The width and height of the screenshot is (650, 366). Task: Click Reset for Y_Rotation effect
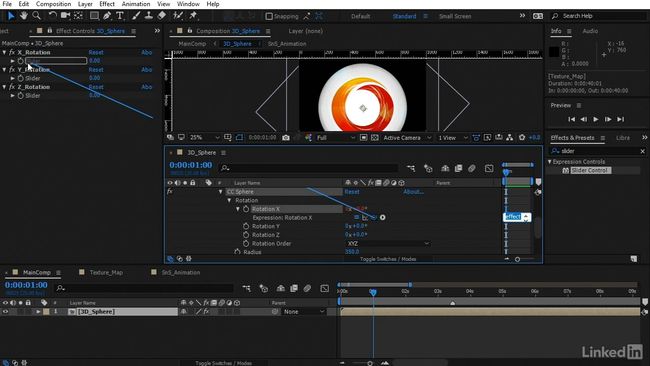(96, 70)
